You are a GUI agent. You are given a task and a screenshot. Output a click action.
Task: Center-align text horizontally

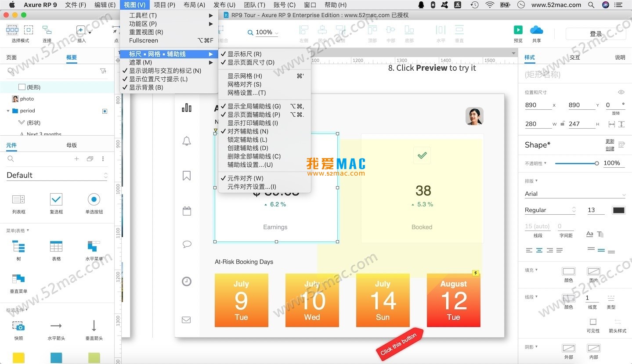tap(539, 250)
